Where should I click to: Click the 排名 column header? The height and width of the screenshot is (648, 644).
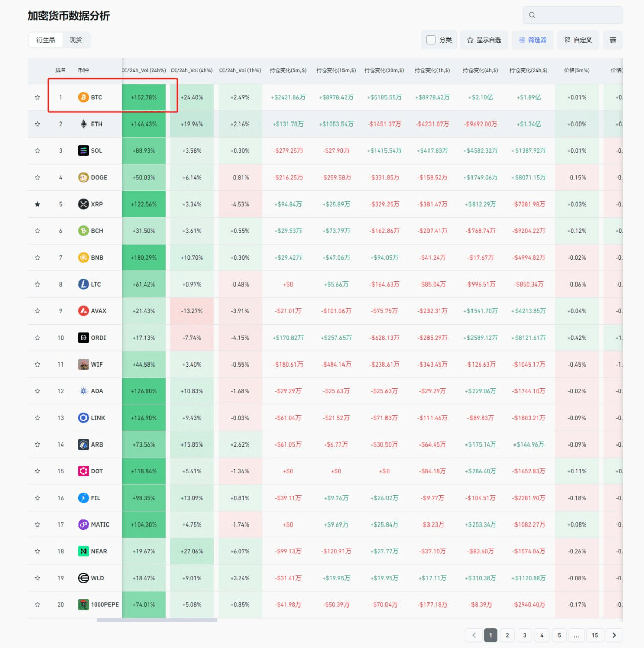60,70
